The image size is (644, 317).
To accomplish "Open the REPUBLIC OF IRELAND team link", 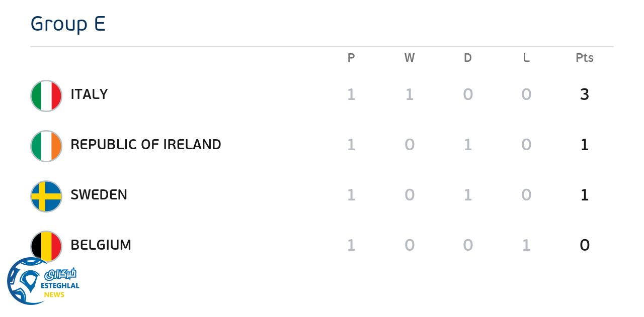I will coord(146,145).
